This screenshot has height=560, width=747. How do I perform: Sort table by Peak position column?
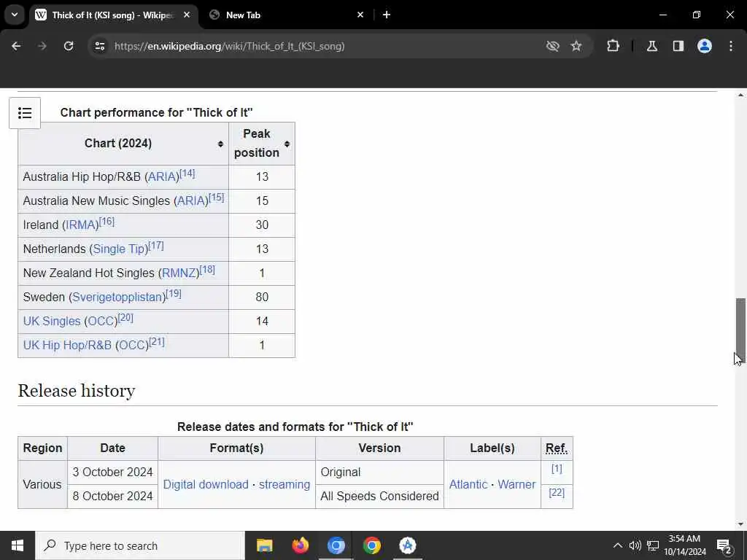[x=262, y=144]
